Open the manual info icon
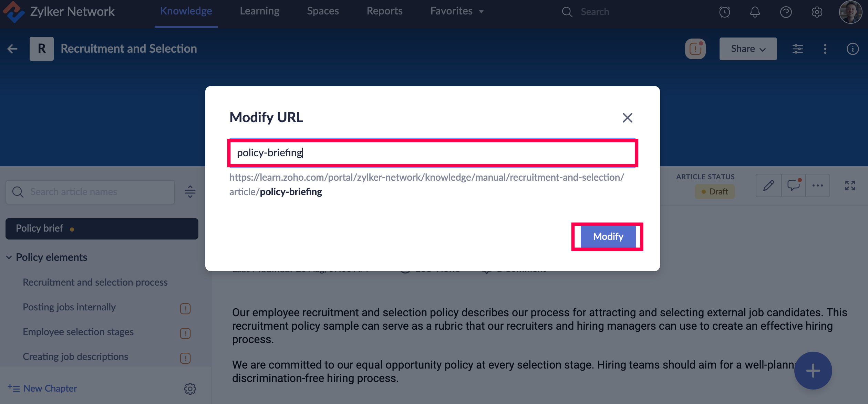This screenshot has width=868, height=404. click(x=852, y=49)
